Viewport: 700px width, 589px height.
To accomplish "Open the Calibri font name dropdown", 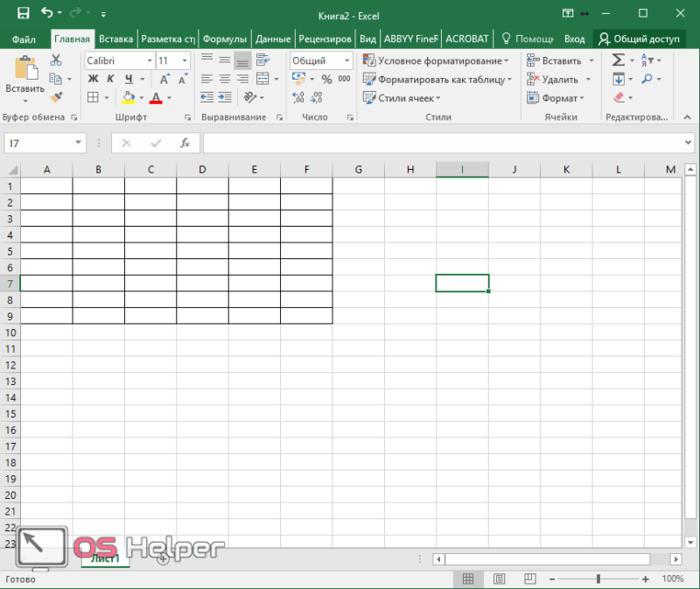I will (150, 60).
